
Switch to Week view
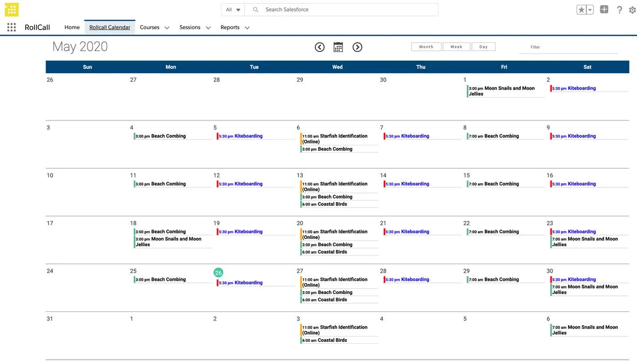[x=457, y=47]
